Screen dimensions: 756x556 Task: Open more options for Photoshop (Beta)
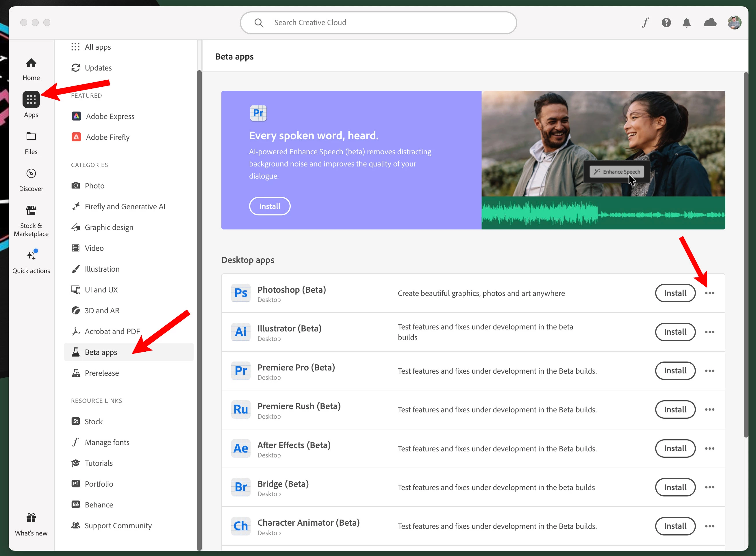[709, 293]
